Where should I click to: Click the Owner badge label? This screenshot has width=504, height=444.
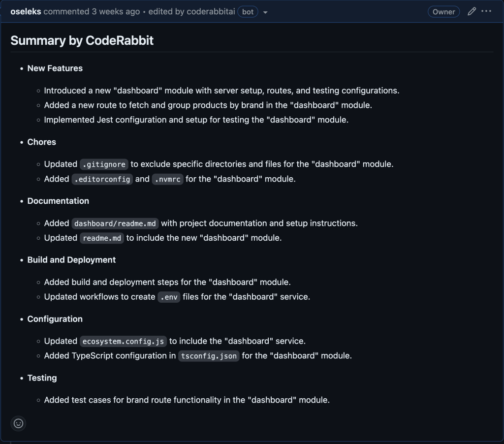tap(443, 12)
